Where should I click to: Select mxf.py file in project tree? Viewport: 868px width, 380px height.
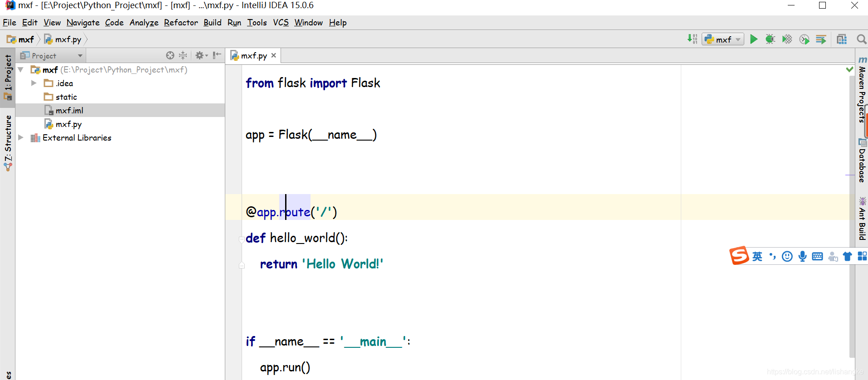click(x=68, y=124)
